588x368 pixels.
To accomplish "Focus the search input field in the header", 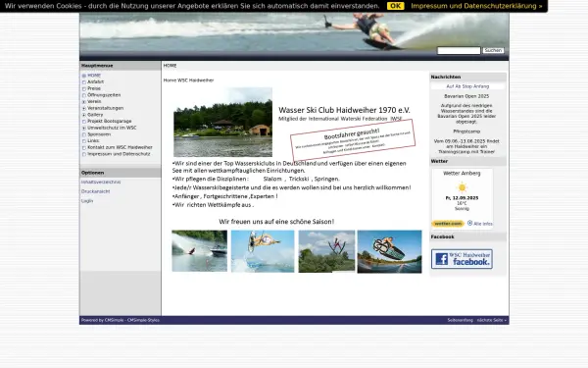I will click(459, 50).
